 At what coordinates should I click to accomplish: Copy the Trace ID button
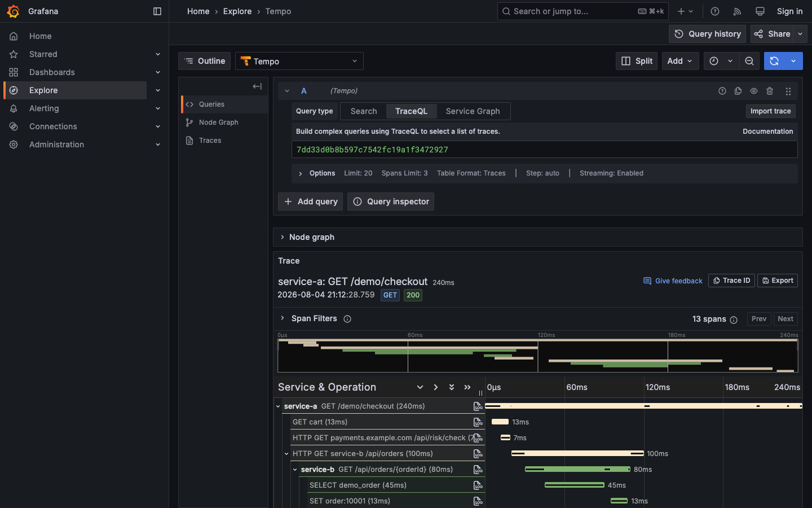click(731, 281)
